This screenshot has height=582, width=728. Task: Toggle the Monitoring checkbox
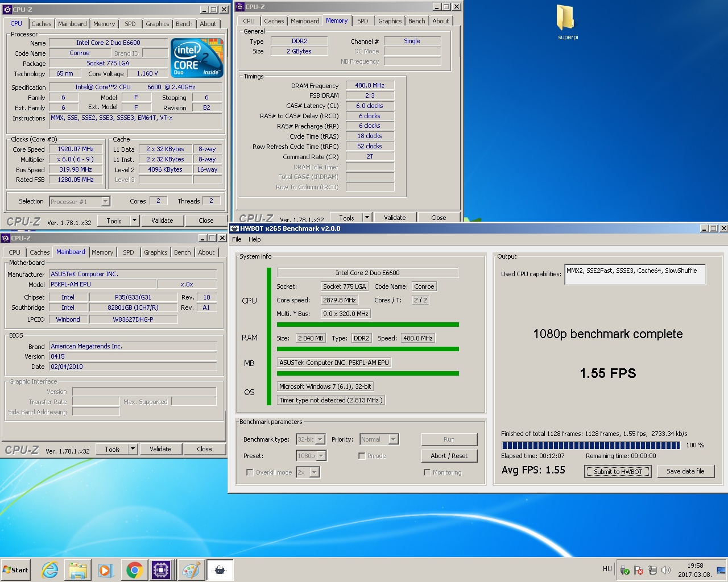(427, 472)
